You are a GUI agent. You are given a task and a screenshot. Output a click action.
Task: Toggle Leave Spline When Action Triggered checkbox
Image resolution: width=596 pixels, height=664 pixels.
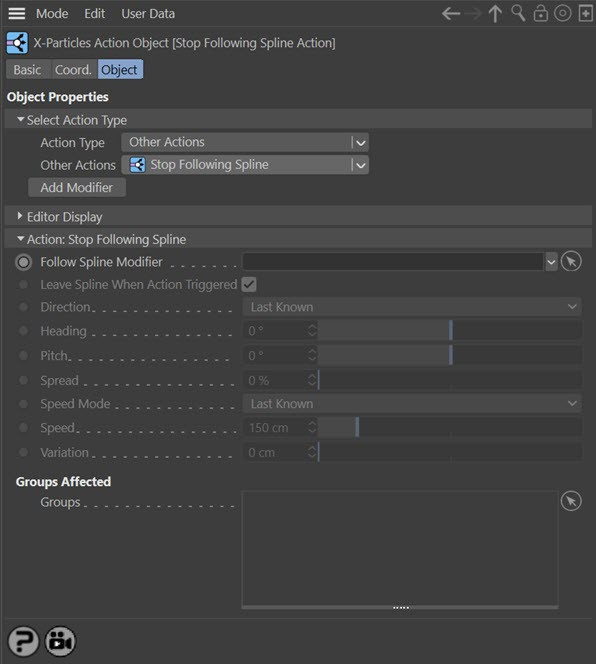[249, 285]
